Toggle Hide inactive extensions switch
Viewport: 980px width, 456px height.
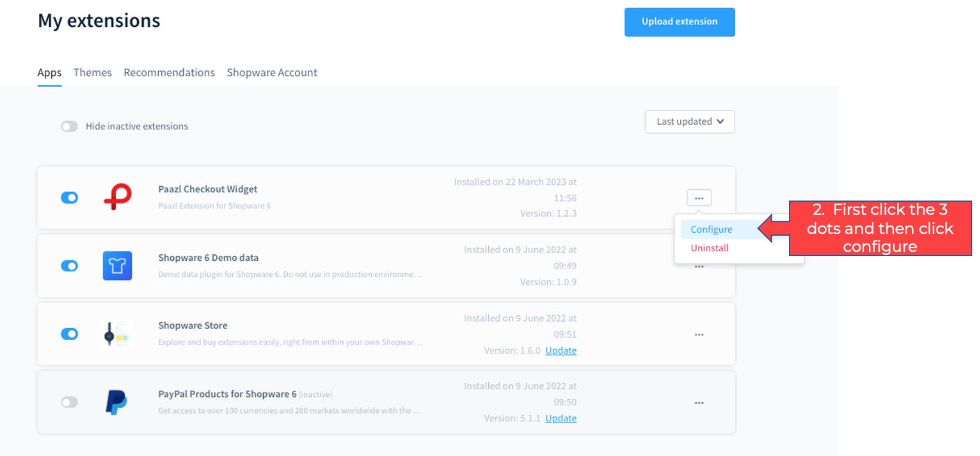69,127
